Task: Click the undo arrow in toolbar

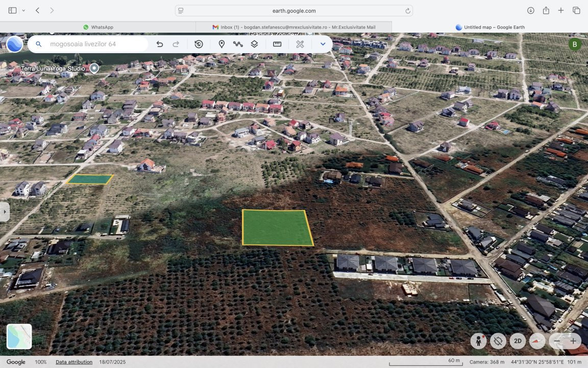Action: [x=160, y=44]
